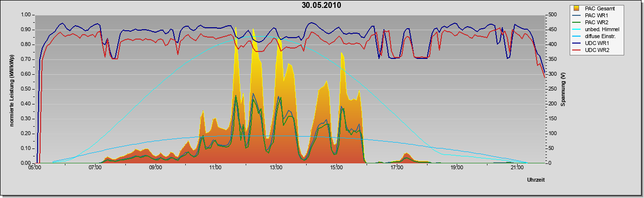Click the 250 value on voltage axis

[552, 89]
